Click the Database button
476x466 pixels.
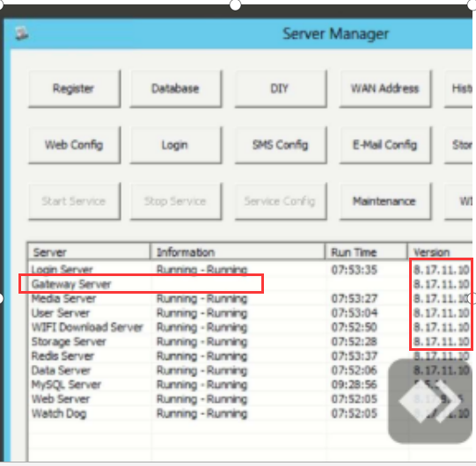pos(176,89)
